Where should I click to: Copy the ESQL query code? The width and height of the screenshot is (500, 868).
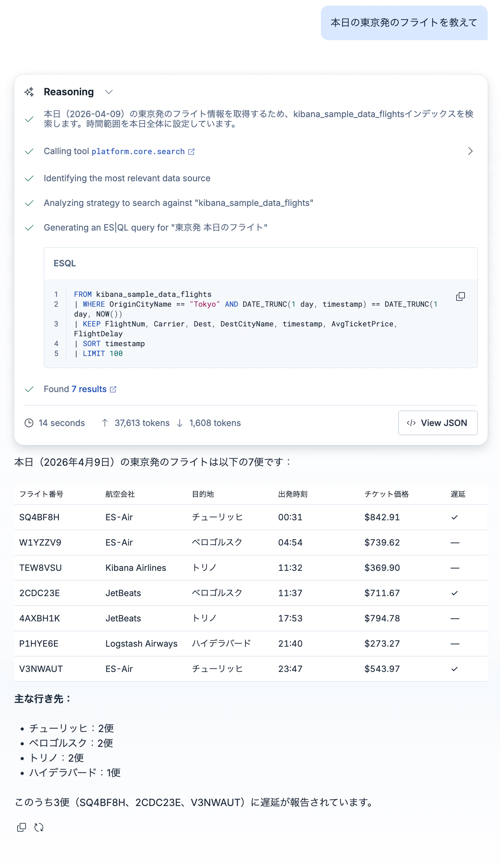461,297
